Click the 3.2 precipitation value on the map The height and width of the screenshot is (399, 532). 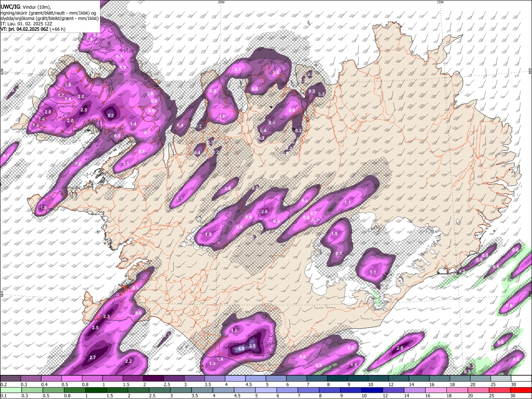tap(111, 116)
